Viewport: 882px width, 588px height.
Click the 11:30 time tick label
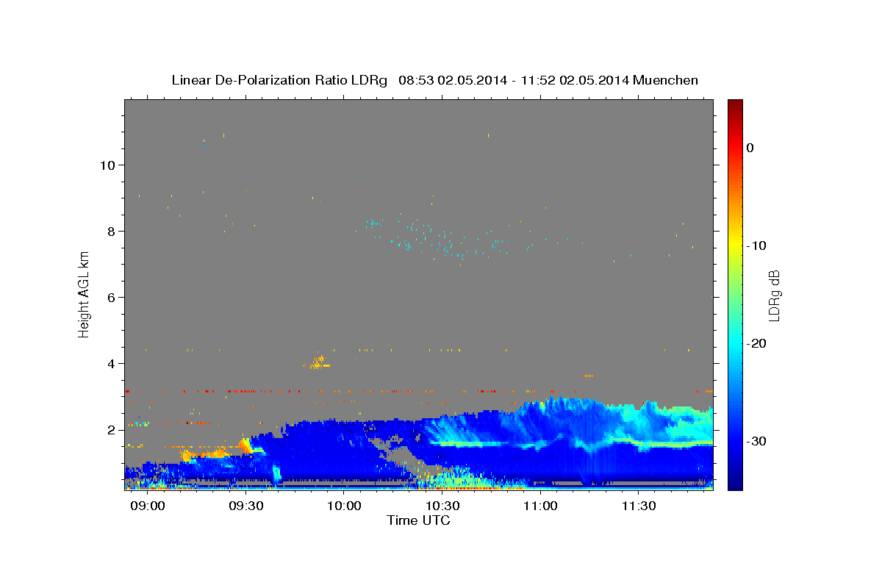point(638,506)
